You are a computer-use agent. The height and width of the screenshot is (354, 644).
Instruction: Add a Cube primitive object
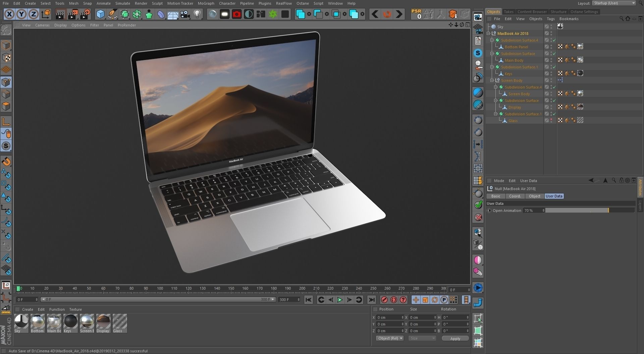(x=100, y=14)
